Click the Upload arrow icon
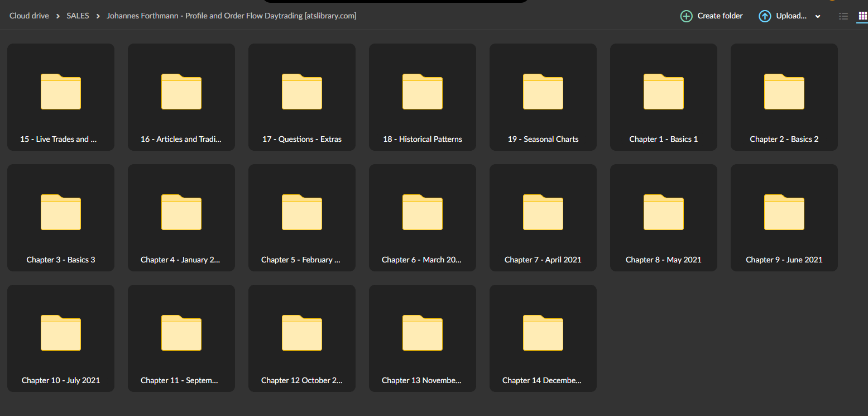 click(x=764, y=16)
